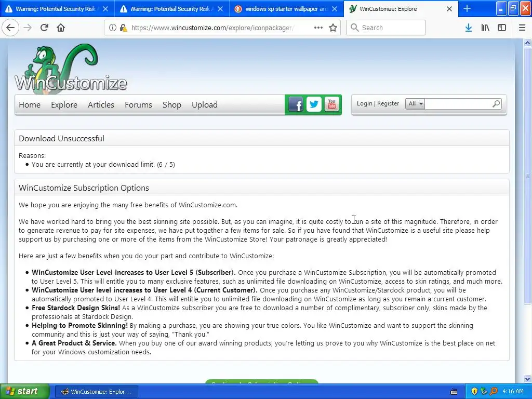Click the Download Unsuccessful heading

(x=61, y=138)
